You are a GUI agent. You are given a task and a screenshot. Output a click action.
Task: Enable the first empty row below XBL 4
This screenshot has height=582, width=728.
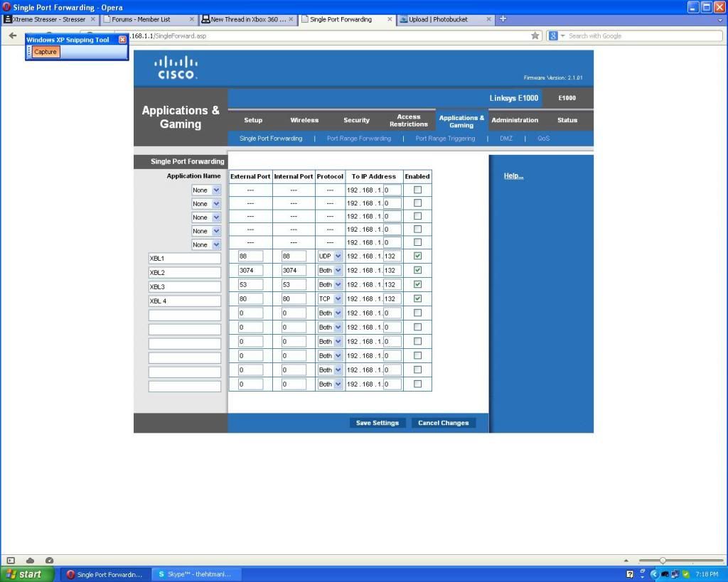(417, 313)
